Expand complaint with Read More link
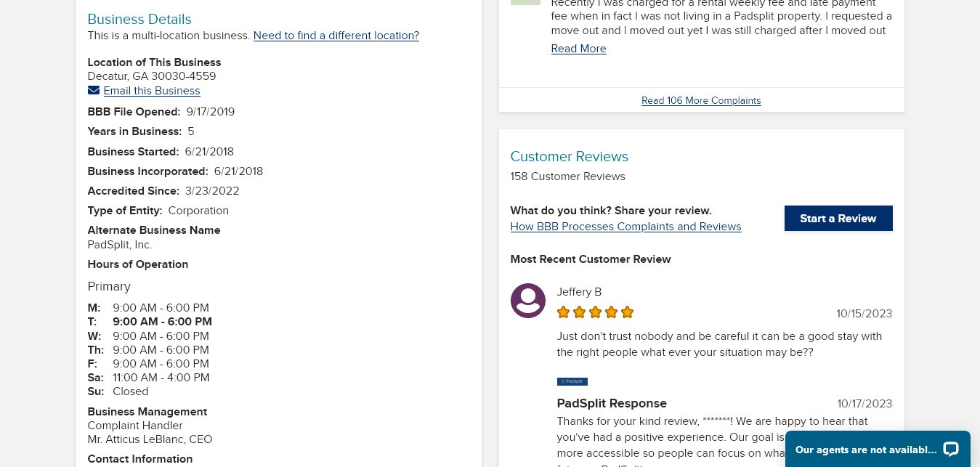Viewport: 980px width, 467px height. 578,49
